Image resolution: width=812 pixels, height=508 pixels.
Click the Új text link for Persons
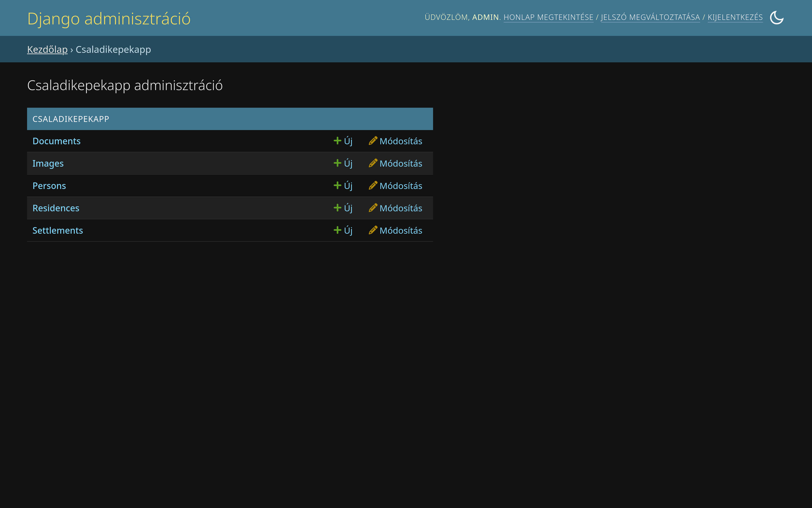pyautogui.click(x=348, y=186)
